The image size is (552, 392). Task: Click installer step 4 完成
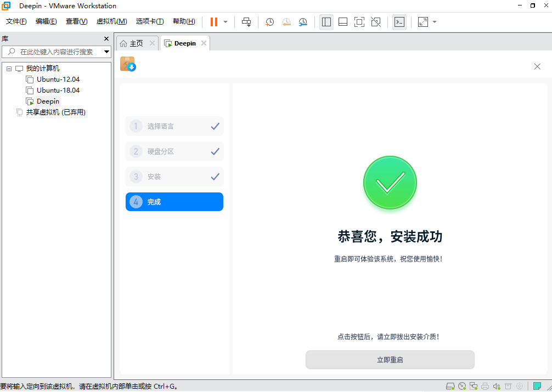174,202
